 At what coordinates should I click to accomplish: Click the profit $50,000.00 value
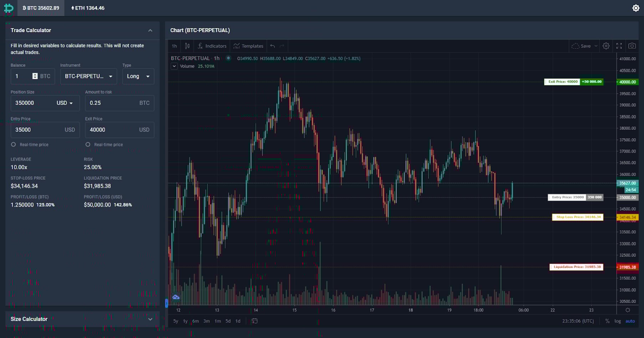coord(97,205)
